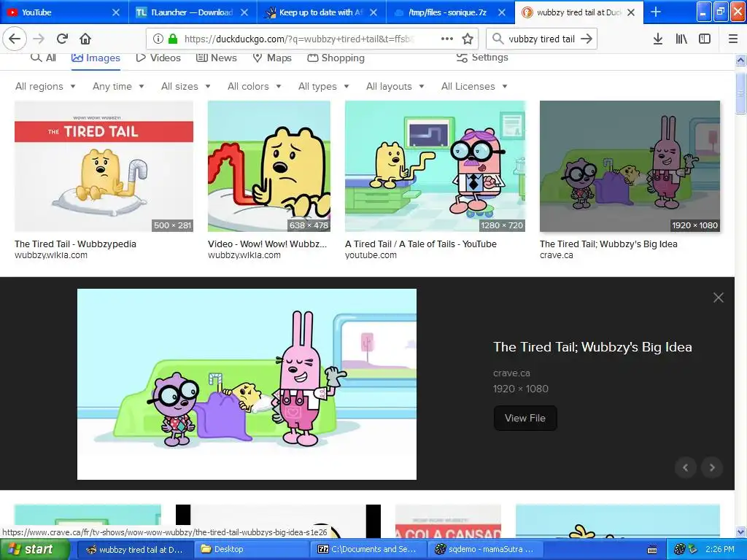Open Video - Wow! Wow! Wubbz... result title
This screenshot has height=560, width=747.
267,244
